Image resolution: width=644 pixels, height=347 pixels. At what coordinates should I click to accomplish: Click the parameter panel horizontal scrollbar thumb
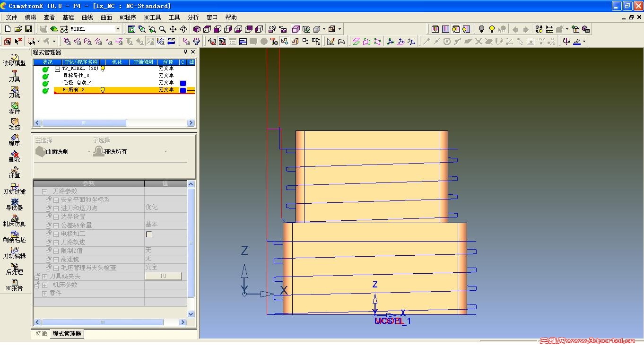(x=103, y=322)
